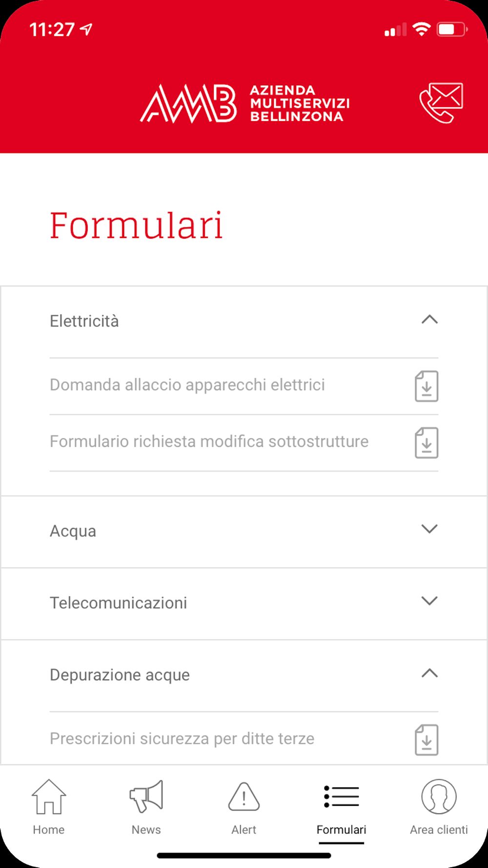Collapse the Depurazione acque section chevron

pyautogui.click(x=429, y=673)
